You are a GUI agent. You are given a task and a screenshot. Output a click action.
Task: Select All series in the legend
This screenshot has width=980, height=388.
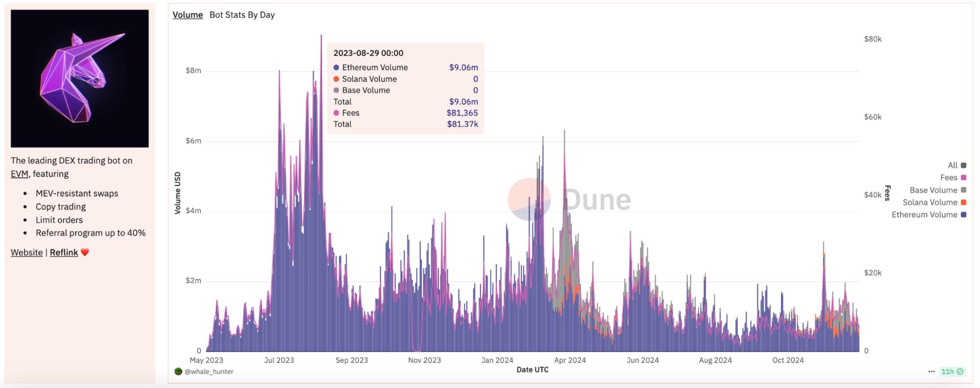click(x=952, y=165)
